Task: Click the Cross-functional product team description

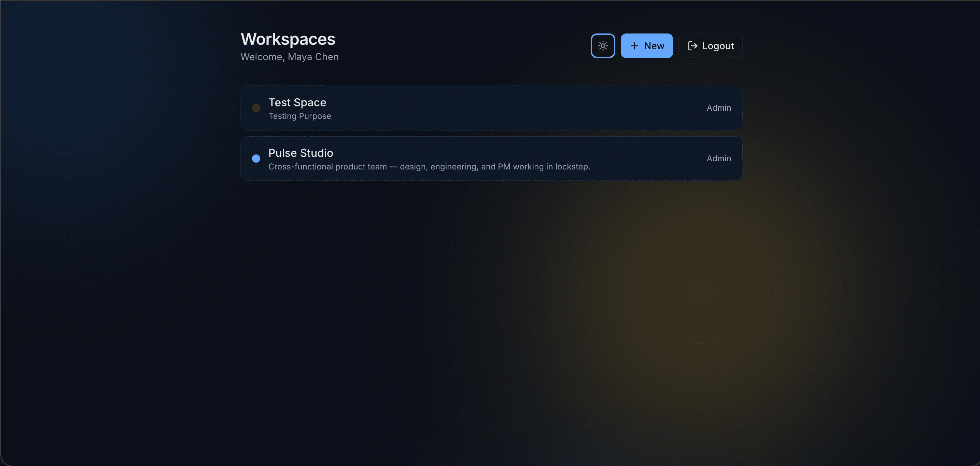Action: point(429,167)
